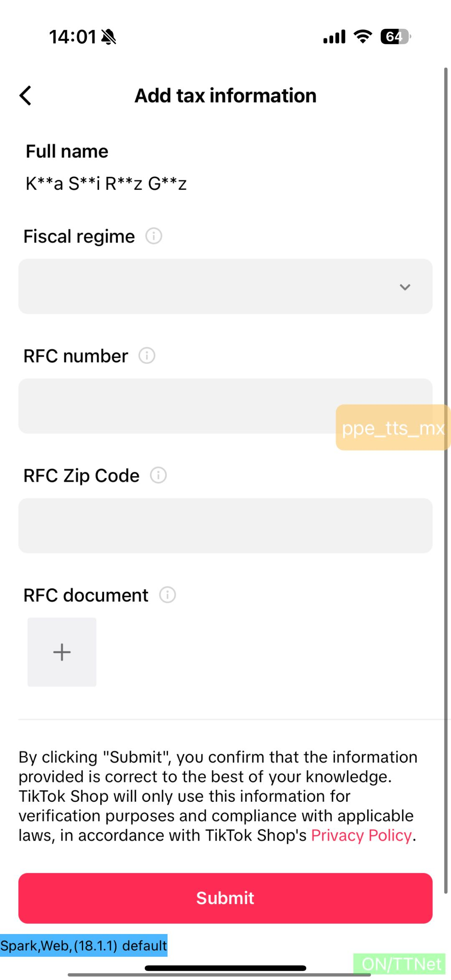Open the Privacy Policy link
Viewport: 451px width, 980px height.
[x=361, y=835]
